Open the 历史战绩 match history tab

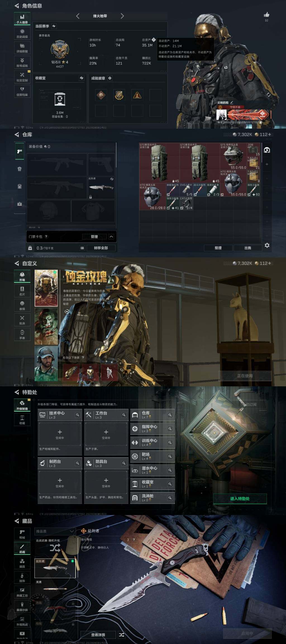point(22,33)
